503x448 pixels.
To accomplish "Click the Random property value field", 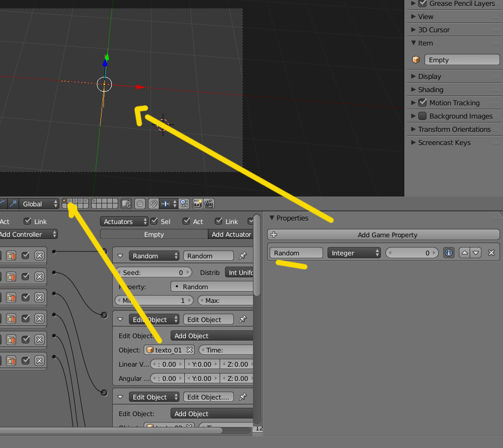I will coord(412,253).
